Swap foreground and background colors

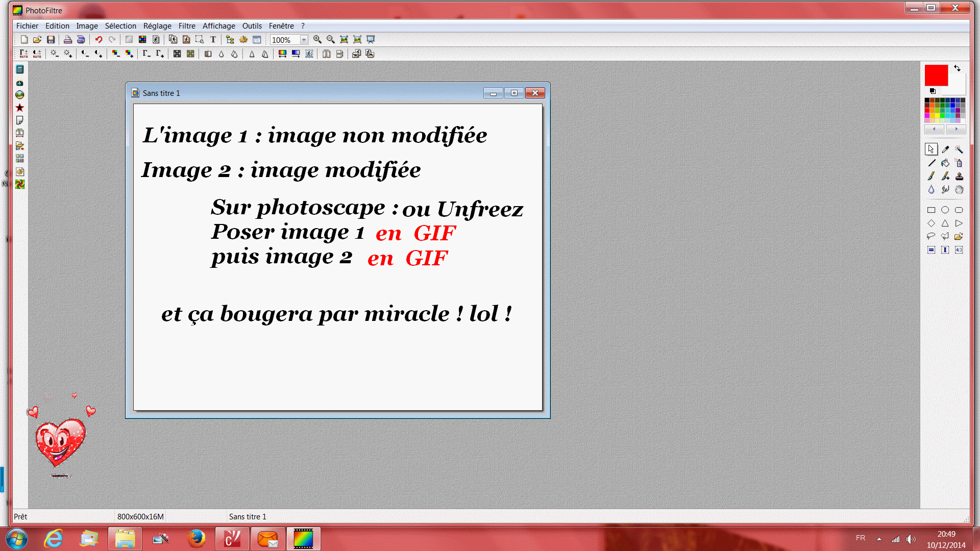[957, 68]
